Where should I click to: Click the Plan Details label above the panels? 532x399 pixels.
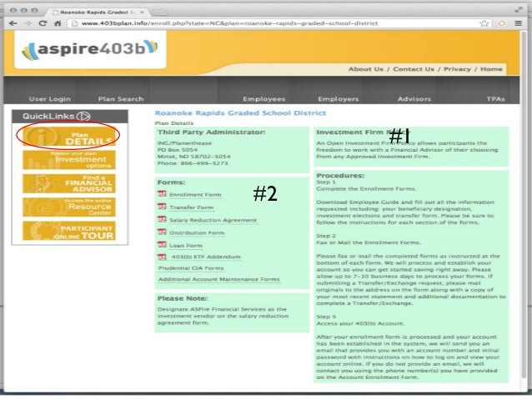(x=174, y=123)
